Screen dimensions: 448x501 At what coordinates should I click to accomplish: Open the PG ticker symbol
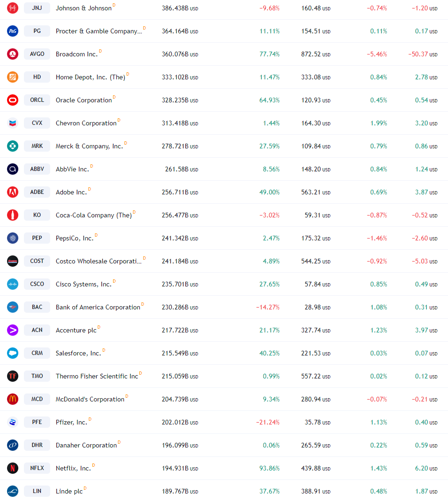click(x=37, y=31)
